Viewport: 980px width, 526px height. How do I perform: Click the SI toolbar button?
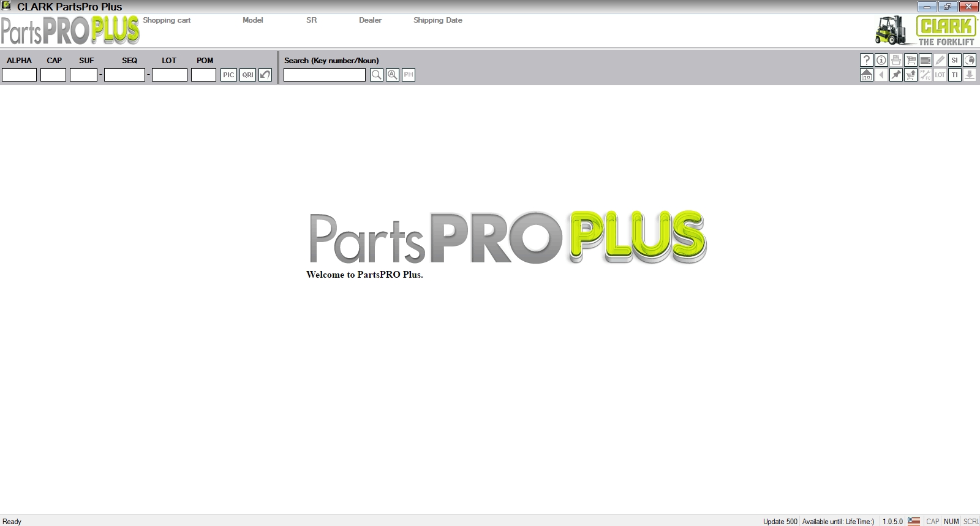click(955, 60)
